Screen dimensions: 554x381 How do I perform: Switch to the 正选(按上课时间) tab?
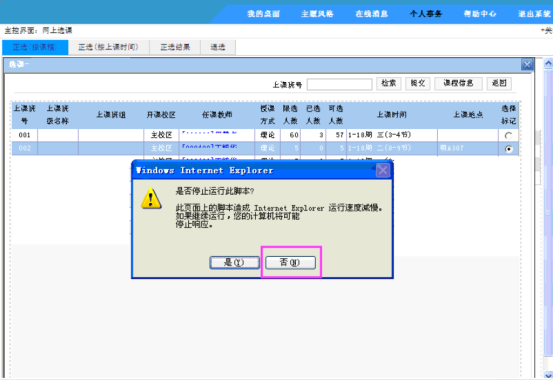(108, 47)
